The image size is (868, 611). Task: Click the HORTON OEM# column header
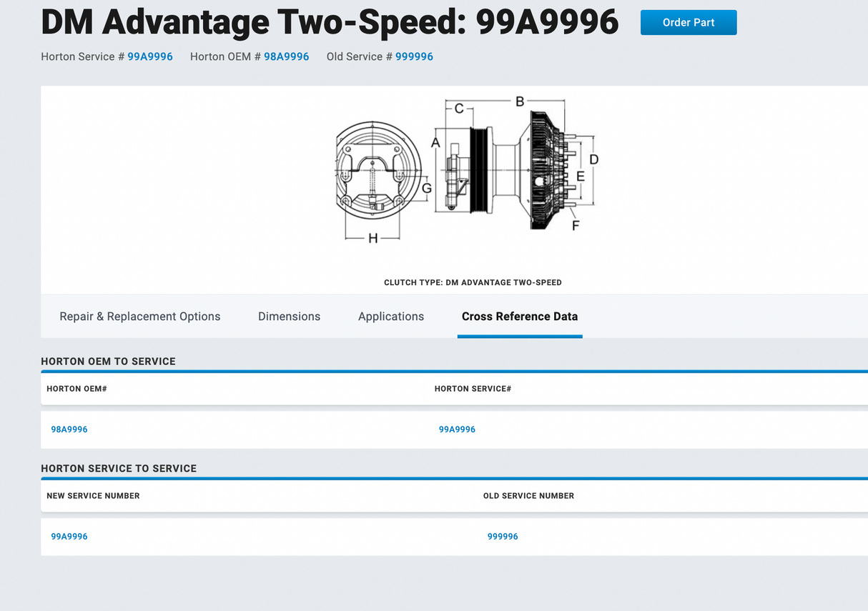pos(77,389)
